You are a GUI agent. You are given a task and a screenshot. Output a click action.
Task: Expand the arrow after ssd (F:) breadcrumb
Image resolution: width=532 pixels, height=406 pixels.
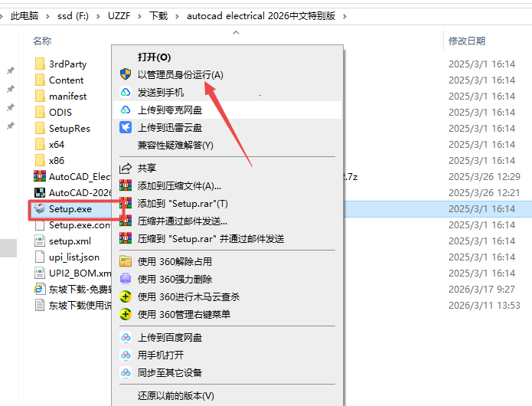tap(98, 15)
